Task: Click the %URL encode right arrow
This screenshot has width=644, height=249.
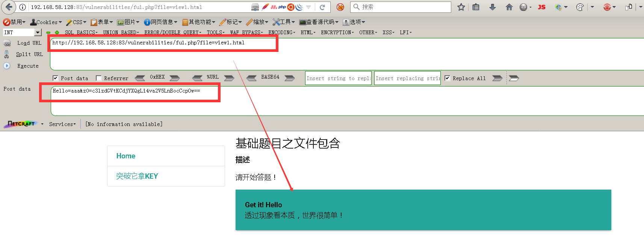Action: click(229, 78)
